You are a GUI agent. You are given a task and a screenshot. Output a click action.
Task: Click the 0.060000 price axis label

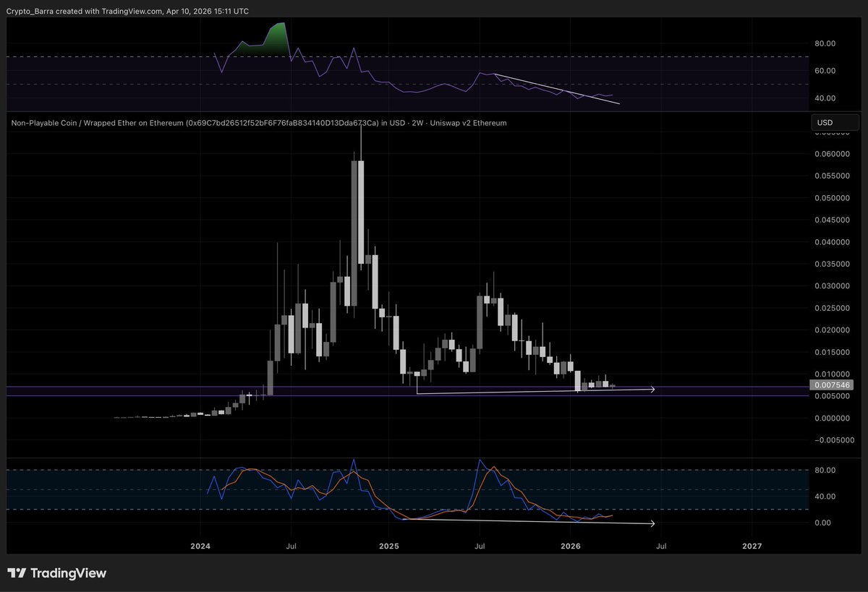(x=831, y=154)
